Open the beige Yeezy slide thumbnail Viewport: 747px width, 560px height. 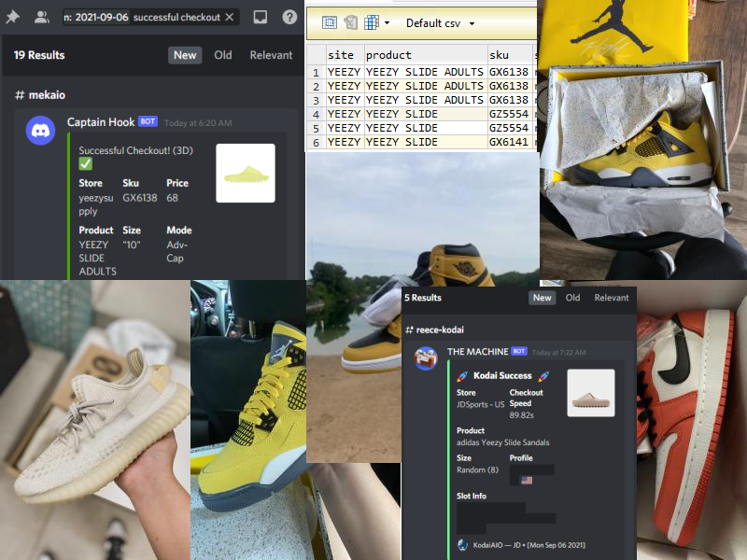[x=591, y=393]
